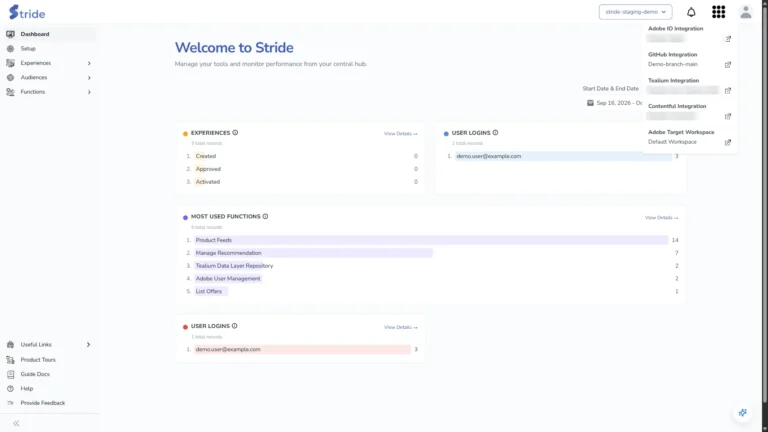Screen dimensions: 768x432
Task: Click the Functions sidebar icon
Action: pos(10,92)
